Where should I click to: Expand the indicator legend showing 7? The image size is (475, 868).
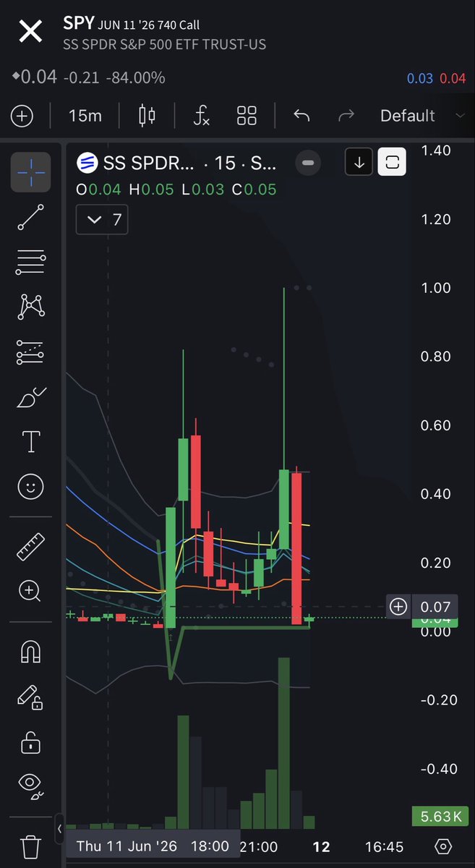(x=102, y=220)
